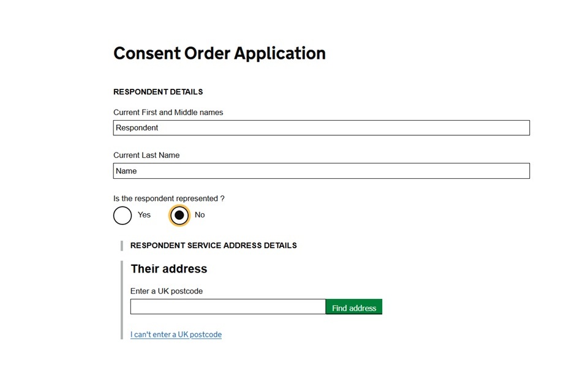Click the text 'Name' inside last name field
Image resolution: width=588 pixels, height=392 pixels.
tap(126, 171)
